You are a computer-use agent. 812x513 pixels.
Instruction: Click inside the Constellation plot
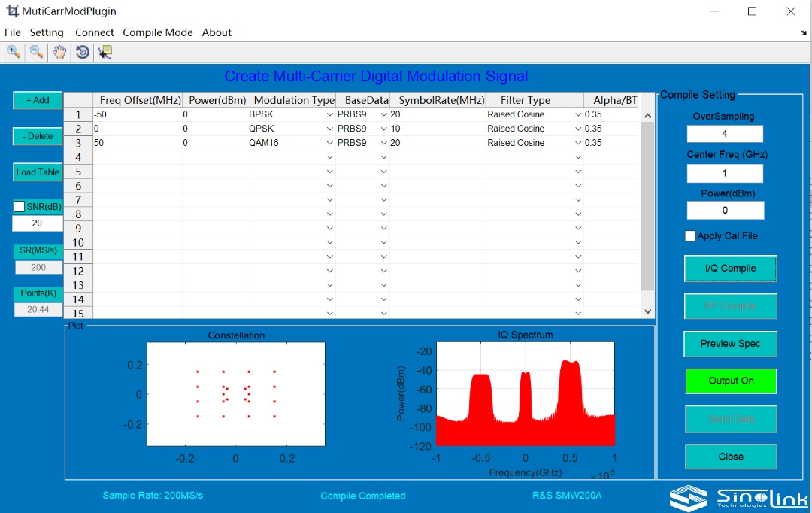click(236, 394)
